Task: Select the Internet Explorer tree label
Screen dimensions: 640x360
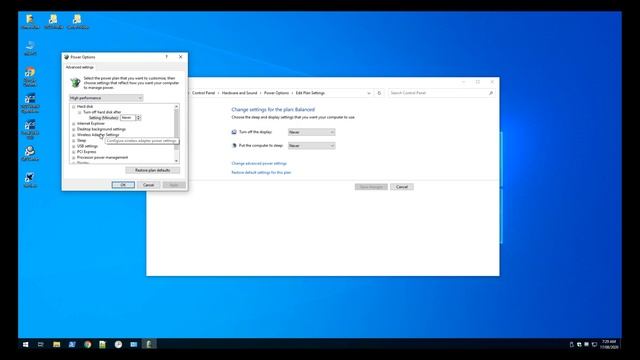Action: (91, 124)
